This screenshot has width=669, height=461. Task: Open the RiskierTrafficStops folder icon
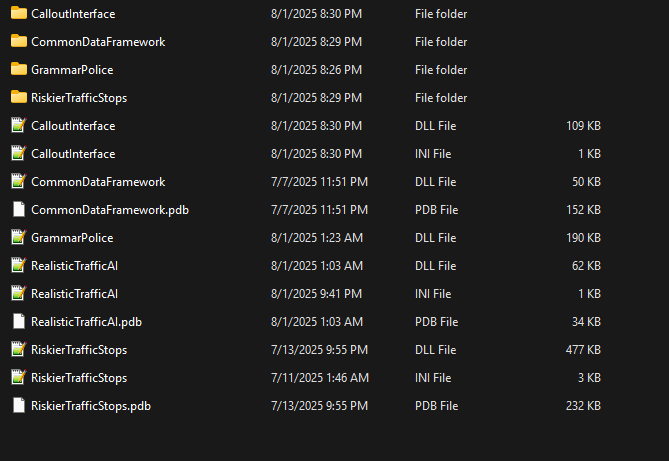click(x=18, y=98)
